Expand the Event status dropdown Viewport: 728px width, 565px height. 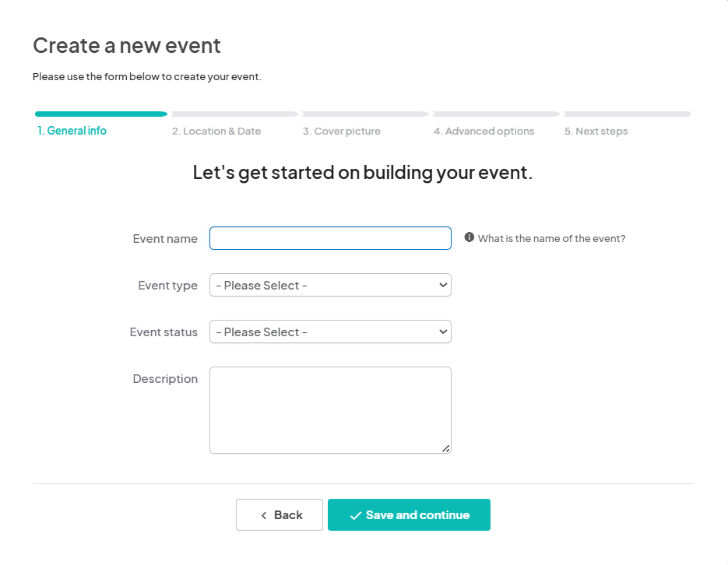[330, 332]
